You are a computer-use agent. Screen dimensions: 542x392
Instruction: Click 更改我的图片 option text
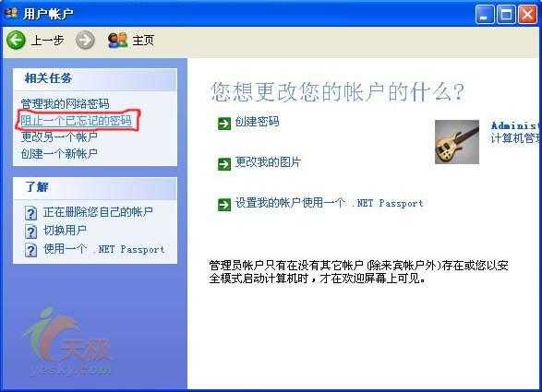269,162
